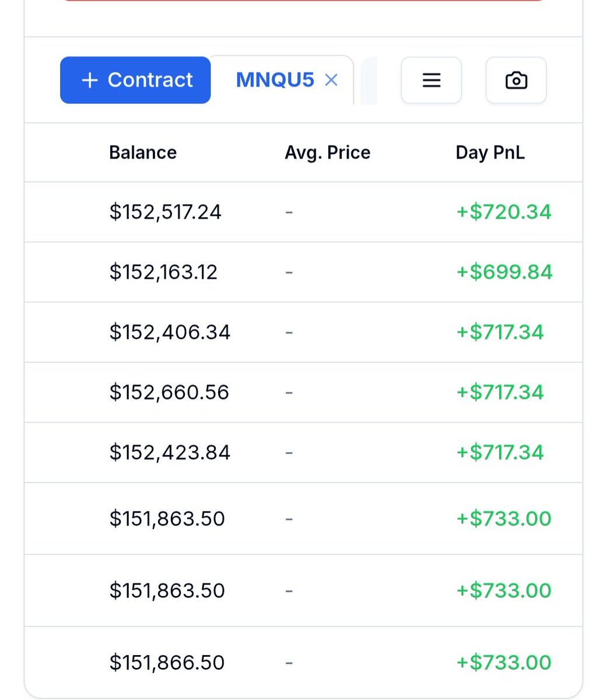Sort by the Balance column header
The width and height of the screenshot is (607, 700).
143,152
